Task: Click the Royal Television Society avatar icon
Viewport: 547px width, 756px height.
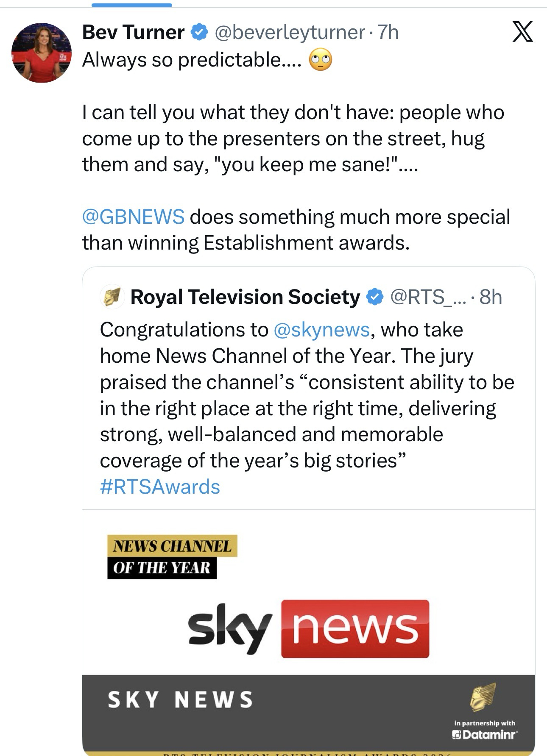Action: click(x=112, y=297)
